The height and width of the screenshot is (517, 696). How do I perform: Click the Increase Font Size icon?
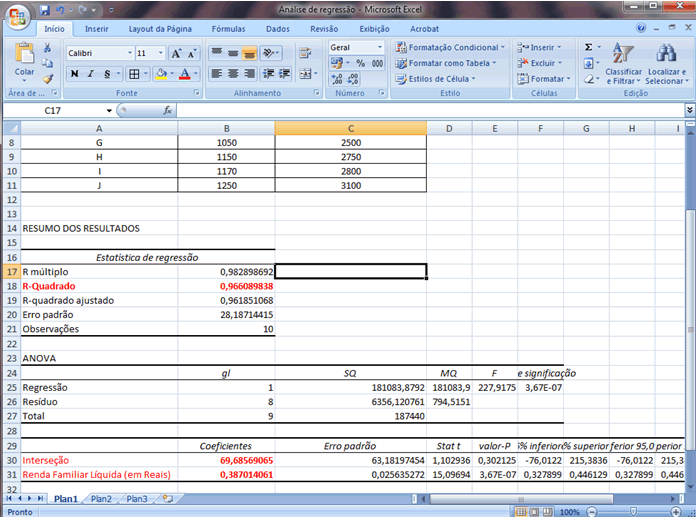(x=177, y=53)
